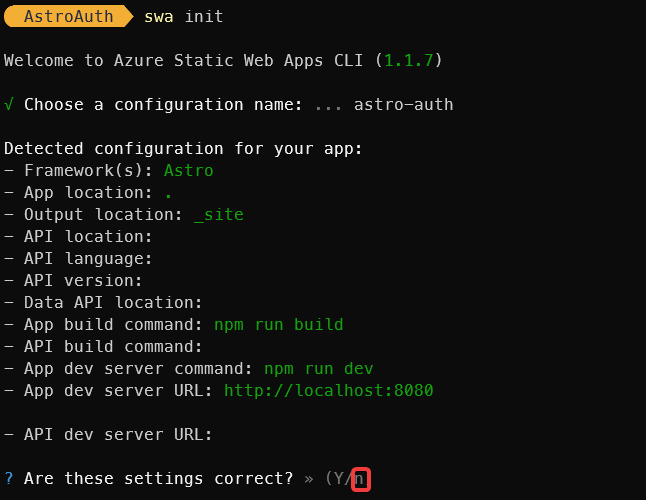Viewport: 646px width, 500px height.
Task: Click the 'Detected configuration for your app:' heading
Action: pyautogui.click(x=183, y=149)
